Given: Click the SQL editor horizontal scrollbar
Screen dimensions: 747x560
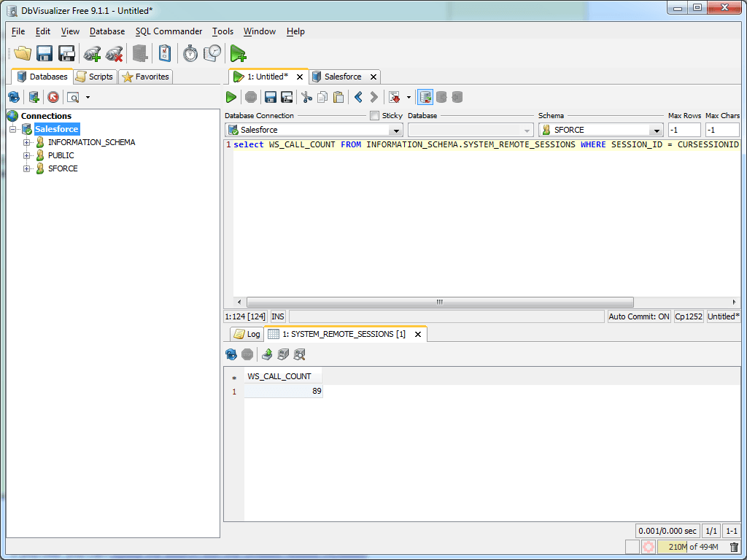Looking at the screenshot, I should (x=439, y=302).
